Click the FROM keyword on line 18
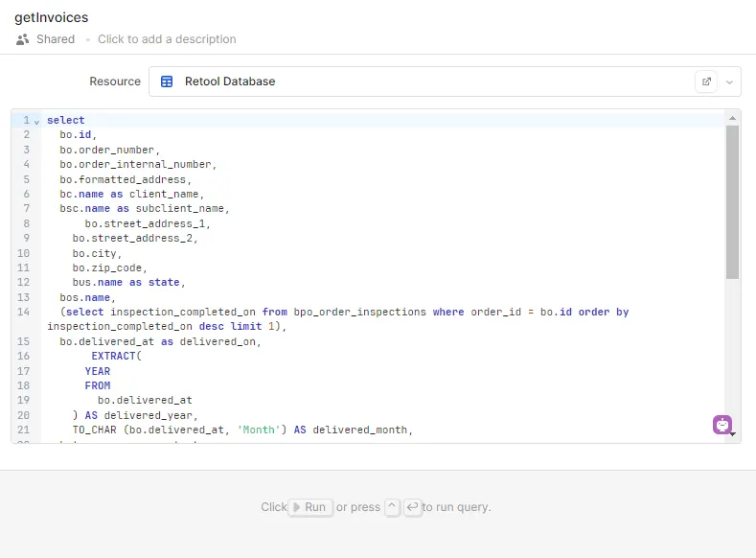 pos(98,385)
